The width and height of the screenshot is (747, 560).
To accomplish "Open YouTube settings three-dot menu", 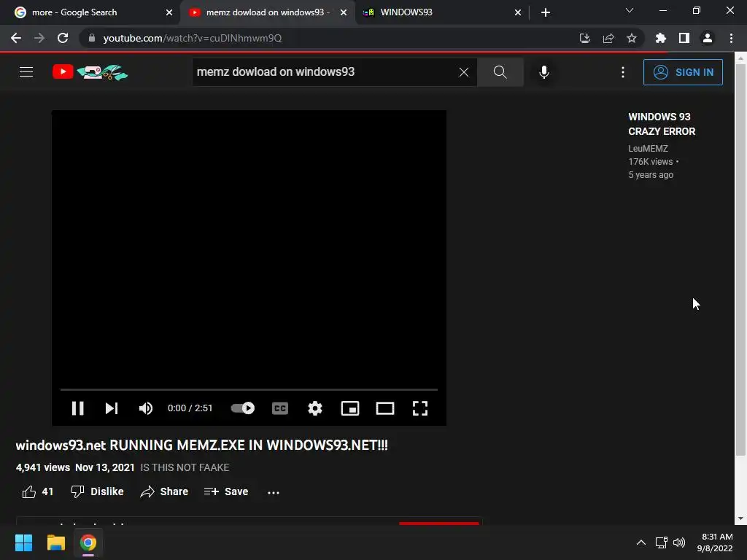I will pyautogui.click(x=623, y=72).
